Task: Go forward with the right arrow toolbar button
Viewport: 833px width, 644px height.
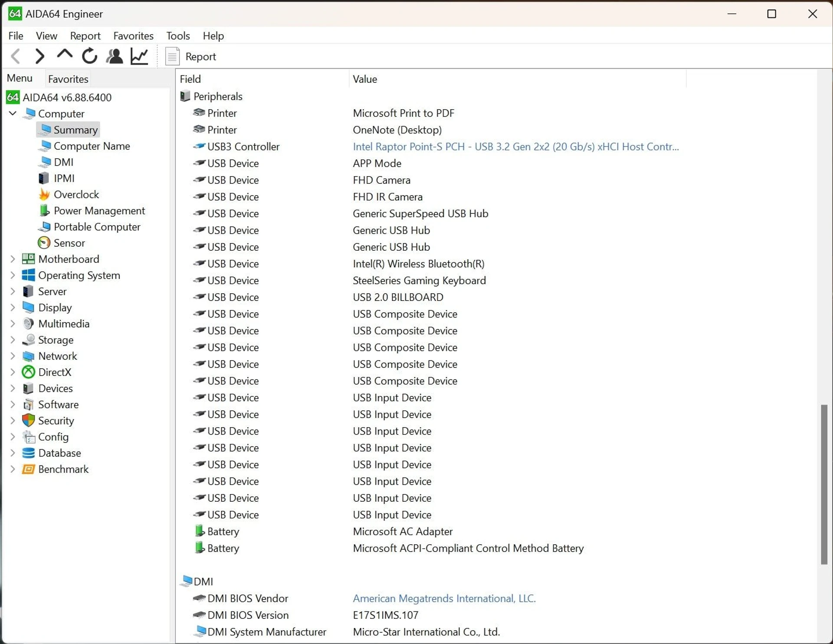Action: pyautogui.click(x=40, y=56)
